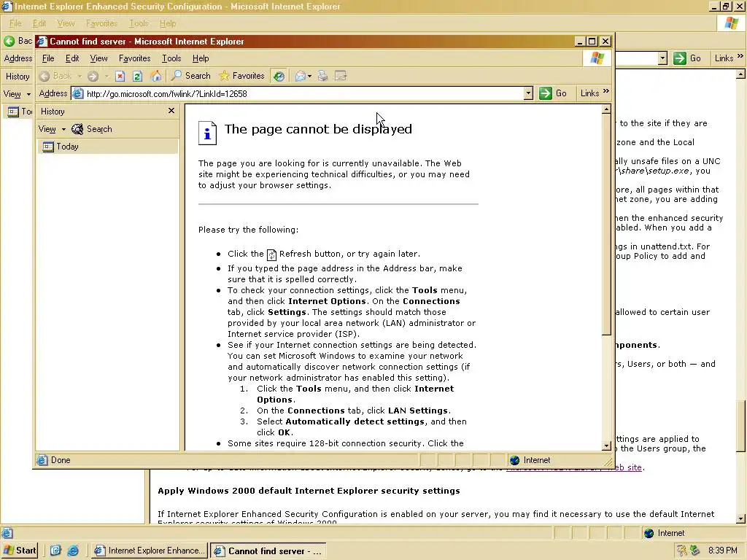
Task: Click the 8:39 PM clock
Action: coord(722,551)
